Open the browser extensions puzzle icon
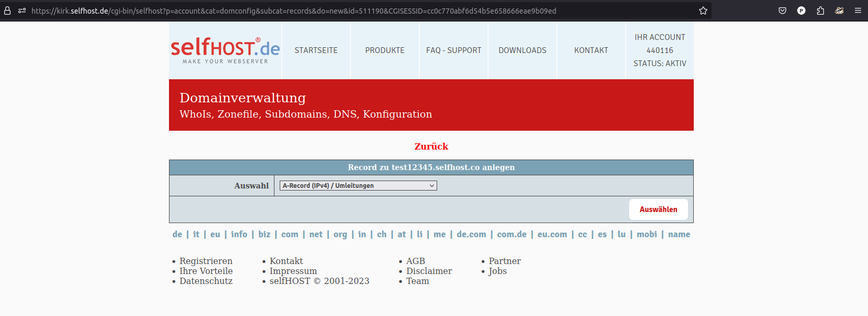The image size is (868, 316). point(820,10)
